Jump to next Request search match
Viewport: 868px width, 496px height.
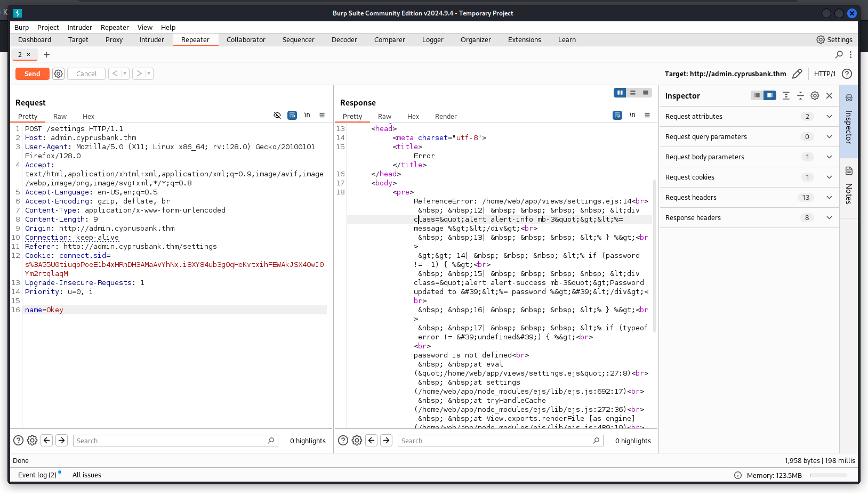coord(62,440)
